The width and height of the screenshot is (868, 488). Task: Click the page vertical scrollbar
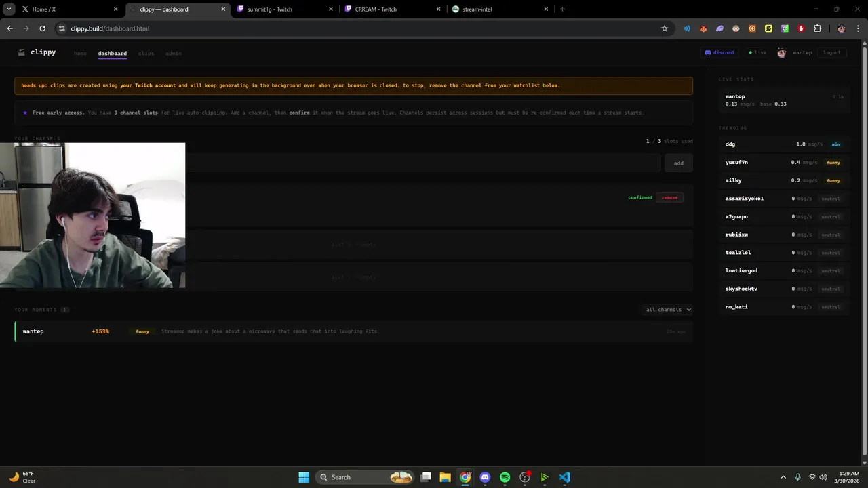click(864, 251)
